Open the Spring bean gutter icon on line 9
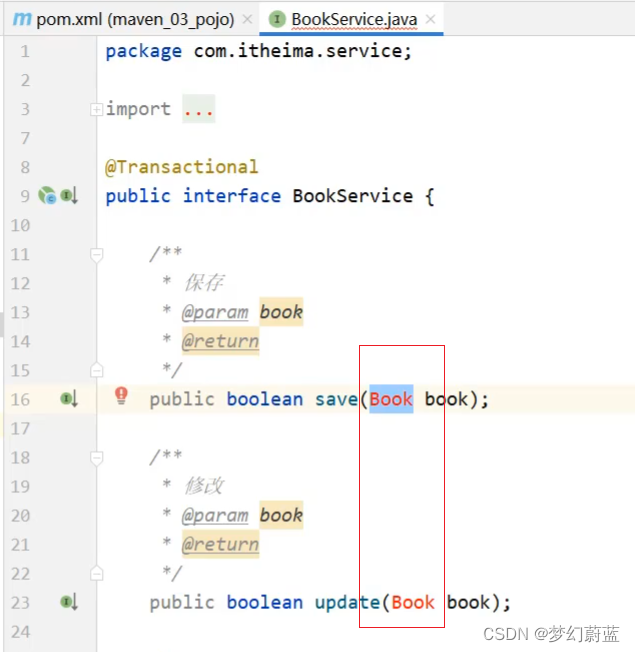635x652 pixels. (47, 195)
